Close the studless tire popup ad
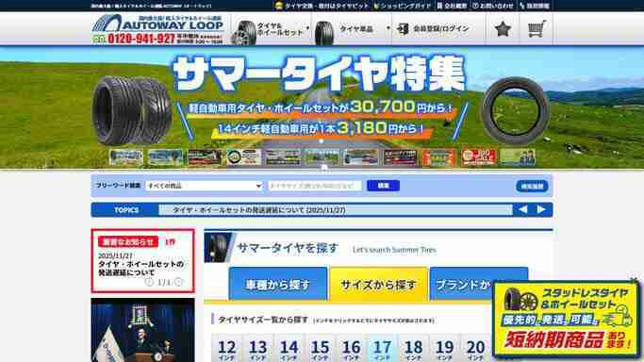The width and height of the screenshot is (644, 362). [635, 281]
